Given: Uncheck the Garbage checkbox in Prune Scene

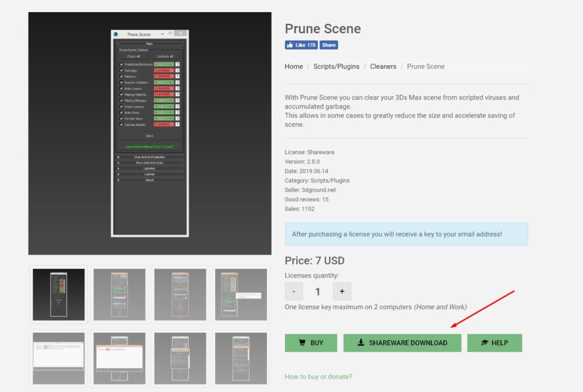Looking at the screenshot, I should (x=121, y=69).
